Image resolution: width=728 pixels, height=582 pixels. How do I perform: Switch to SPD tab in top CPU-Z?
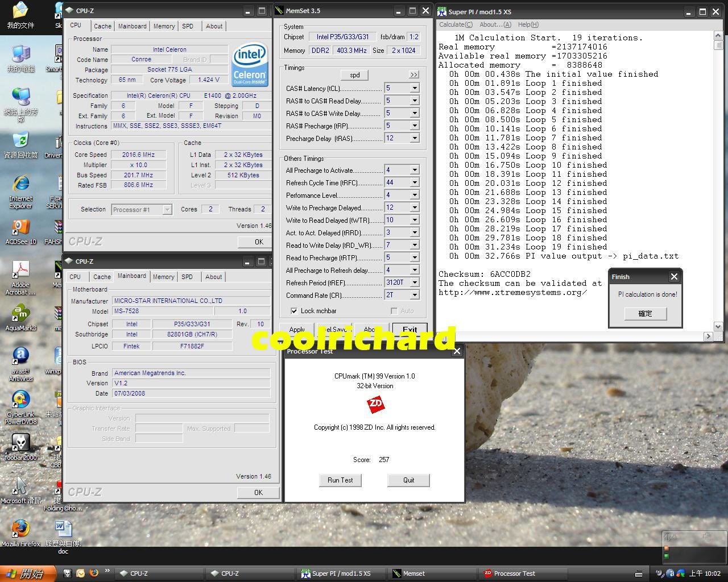tap(188, 26)
